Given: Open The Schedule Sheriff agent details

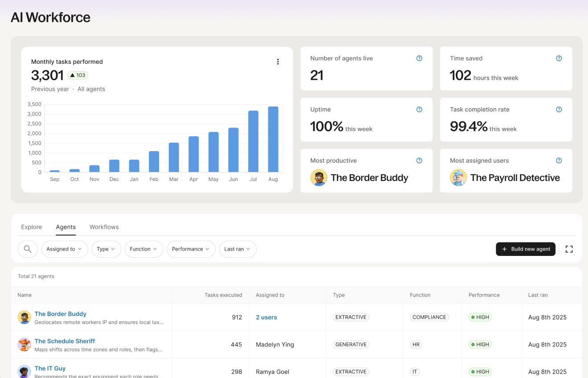Looking at the screenshot, I should [x=65, y=341].
